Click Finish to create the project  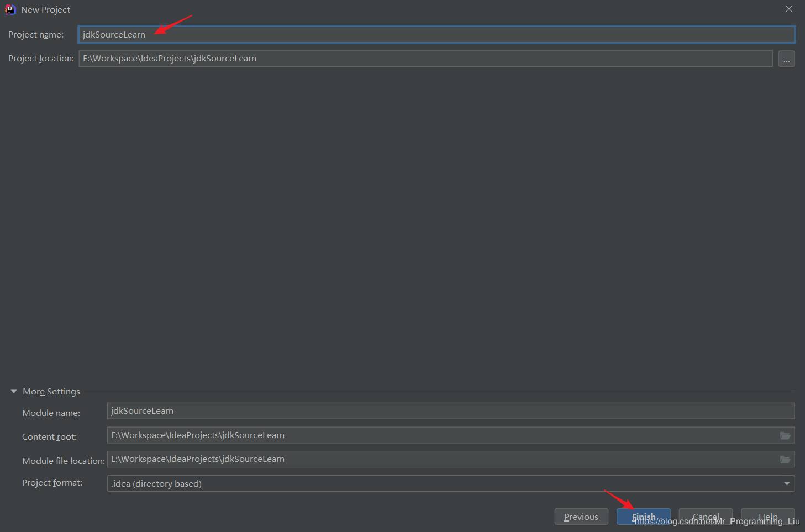[x=644, y=517]
